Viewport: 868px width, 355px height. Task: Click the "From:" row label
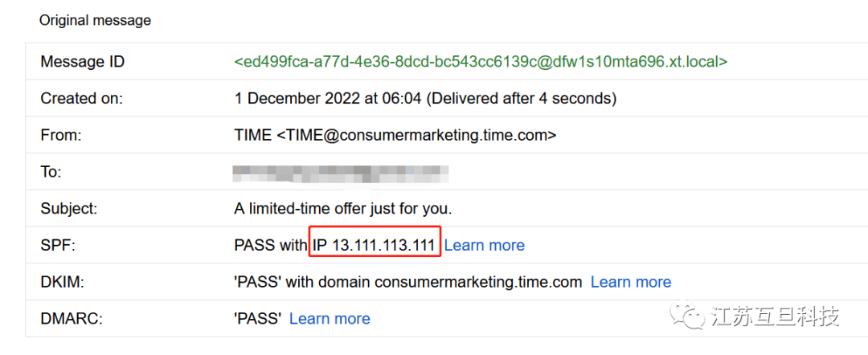click(x=59, y=135)
